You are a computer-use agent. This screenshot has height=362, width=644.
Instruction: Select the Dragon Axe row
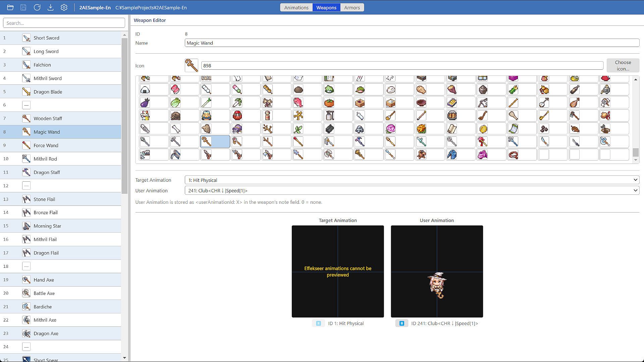61,334
